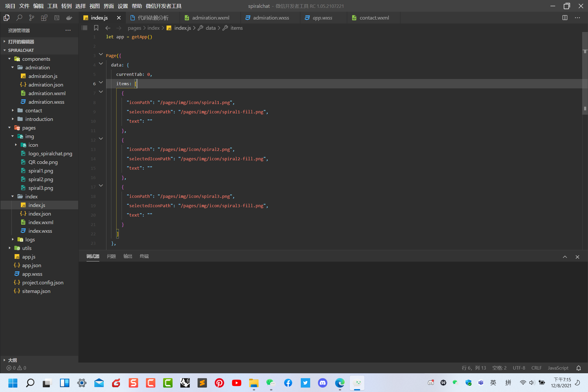Switch to the admiration.wxml tab
Screen dimensions: 588x392
point(210,18)
